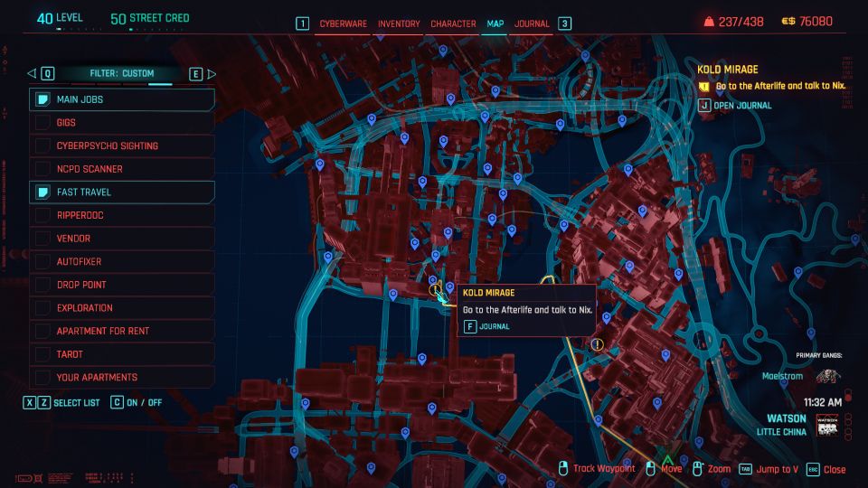This screenshot has width=868, height=488.
Task: Click the Watson district badge icon
Action: point(827,425)
